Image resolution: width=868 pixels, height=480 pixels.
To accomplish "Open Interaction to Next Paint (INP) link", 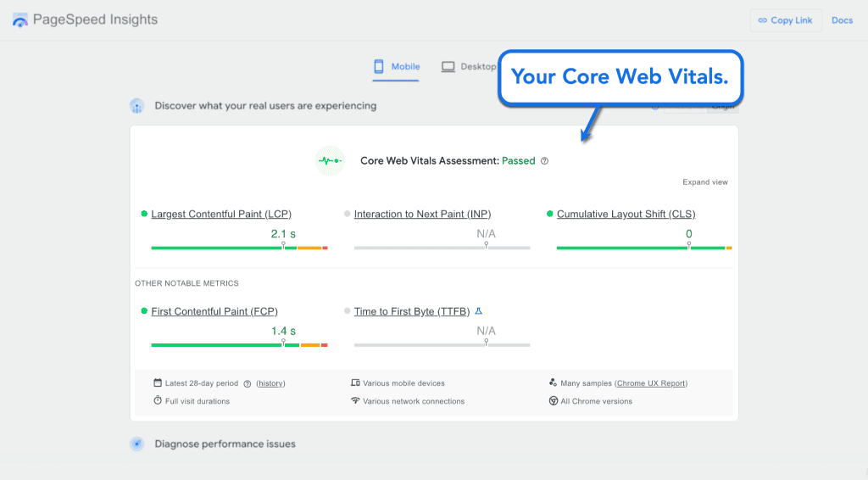I will click(422, 214).
